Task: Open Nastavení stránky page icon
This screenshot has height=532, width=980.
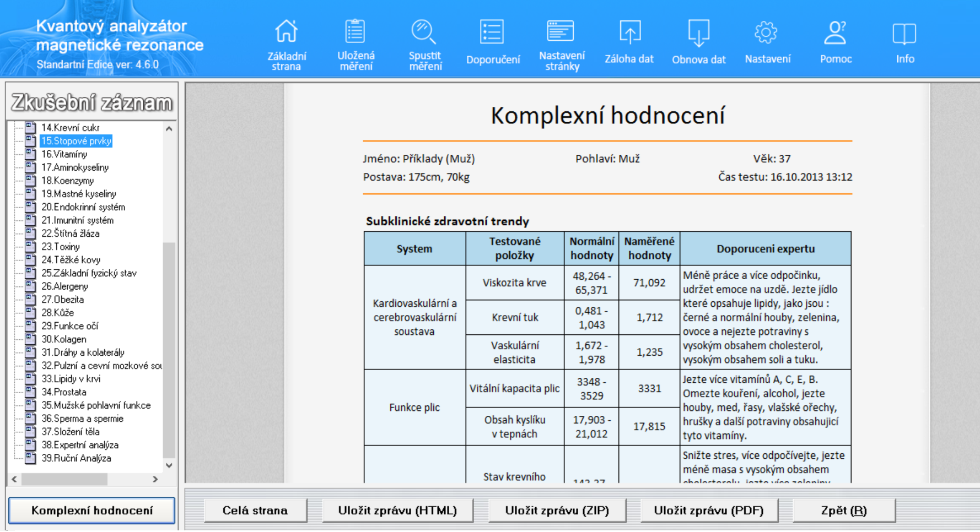Action: click(x=561, y=31)
